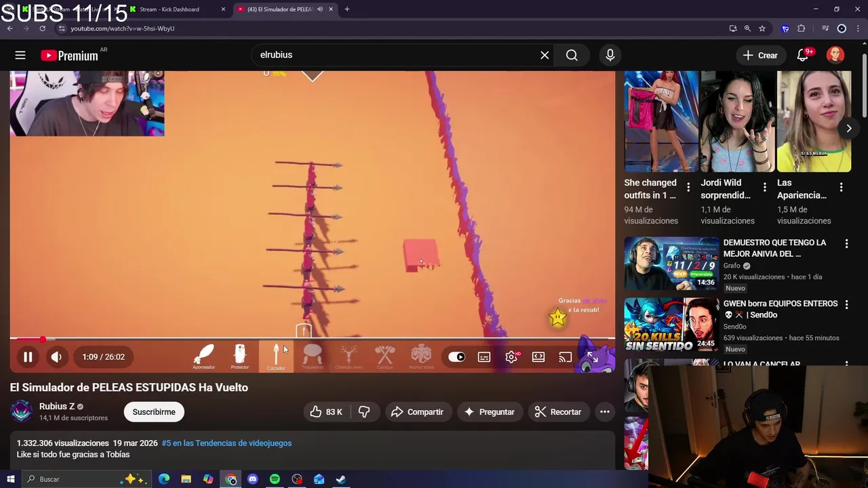Open 'GWEN borra EQUIPOS ENTEROS' title

[781, 309]
